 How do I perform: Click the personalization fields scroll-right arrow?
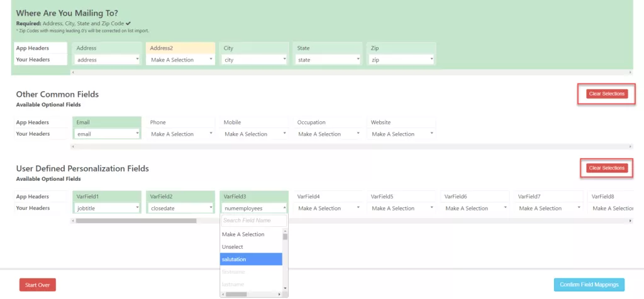(x=630, y=220)
